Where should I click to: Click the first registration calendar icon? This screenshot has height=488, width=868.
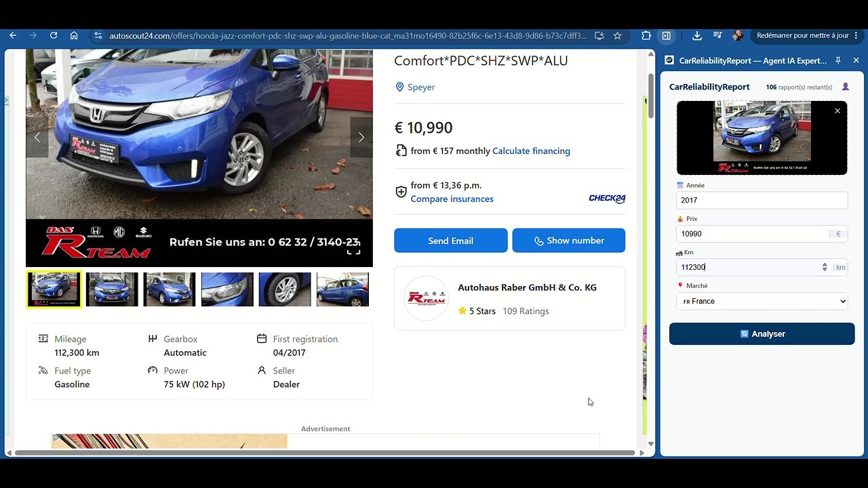(262, 339)
